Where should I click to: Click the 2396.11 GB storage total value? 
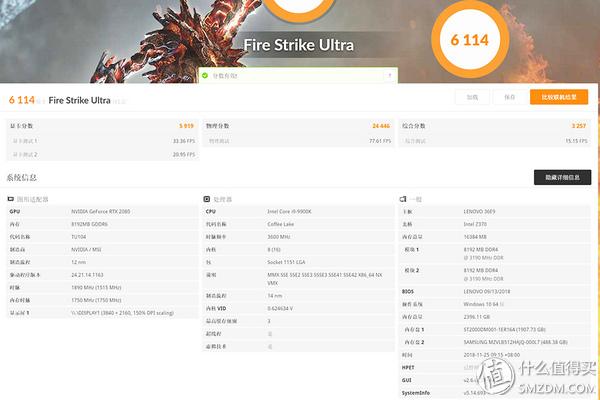tap(477, 317)
